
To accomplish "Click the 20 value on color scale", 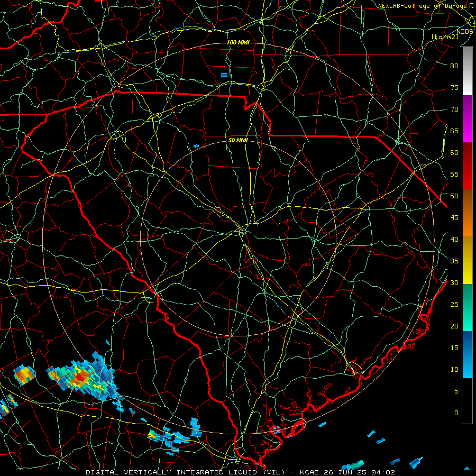I will (454, 326).
